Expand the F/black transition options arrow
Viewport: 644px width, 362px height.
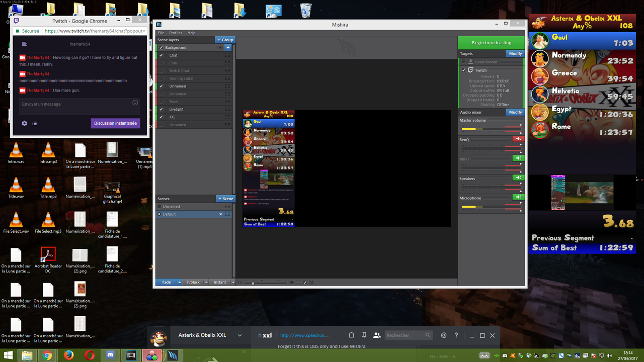pos(205,283)
